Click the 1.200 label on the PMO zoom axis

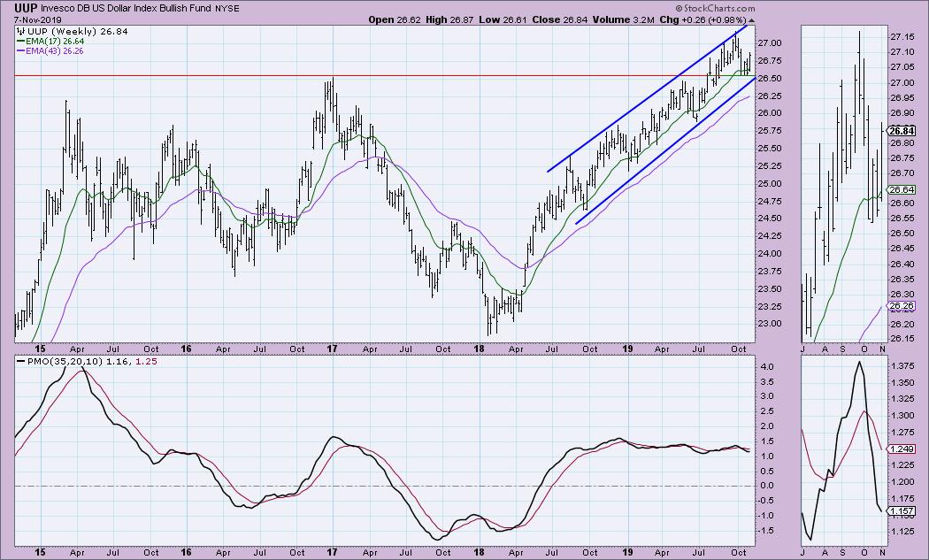902,482
